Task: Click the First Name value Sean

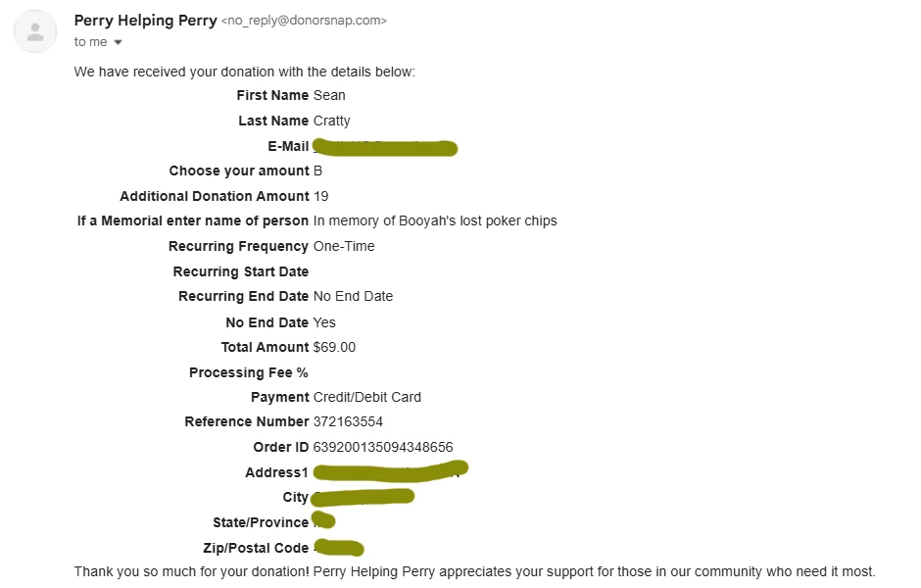Action: pos(329,95)
